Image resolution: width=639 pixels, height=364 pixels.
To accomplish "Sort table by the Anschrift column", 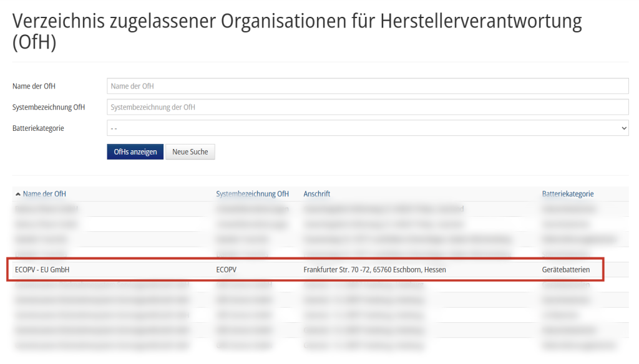I will pos(316,194).
